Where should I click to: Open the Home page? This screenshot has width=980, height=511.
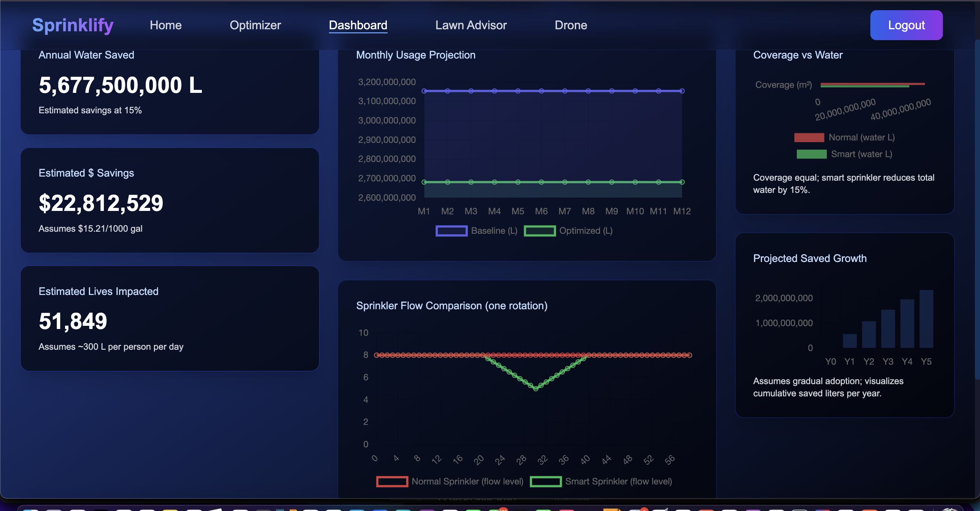point(165,25)
